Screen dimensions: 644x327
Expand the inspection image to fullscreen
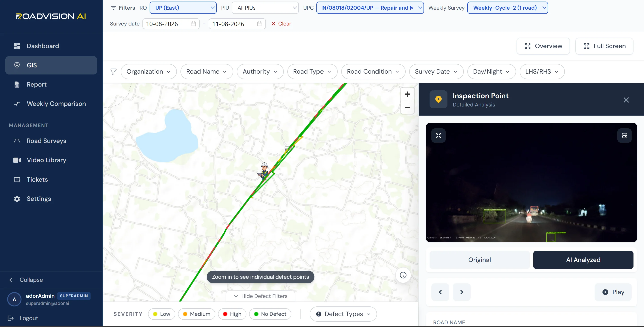(438, 136)
